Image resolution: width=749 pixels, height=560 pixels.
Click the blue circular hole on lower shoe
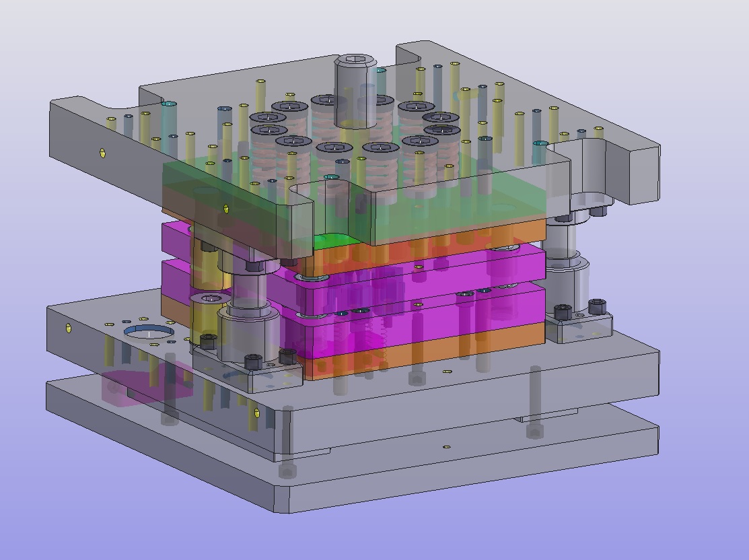(x=149, y=332)
